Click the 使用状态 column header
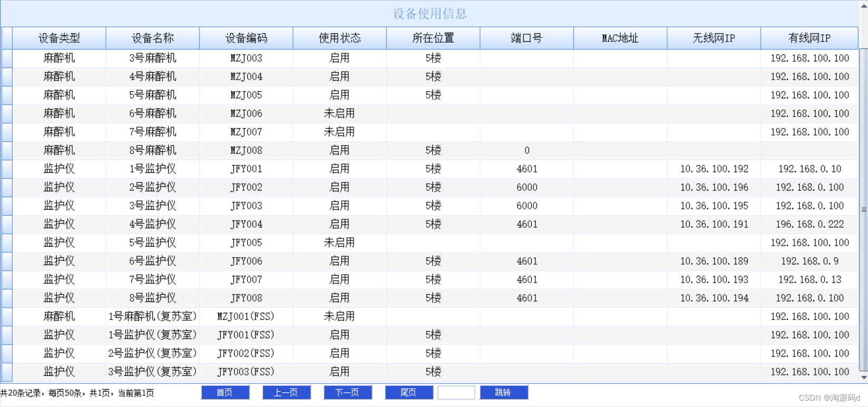This screenshot has height=407, width=868. click(x=340, y=38)
